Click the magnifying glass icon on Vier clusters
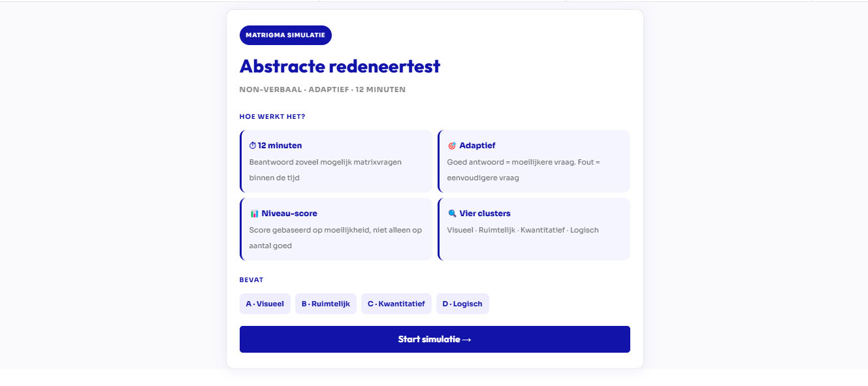 tap(451, 213)
